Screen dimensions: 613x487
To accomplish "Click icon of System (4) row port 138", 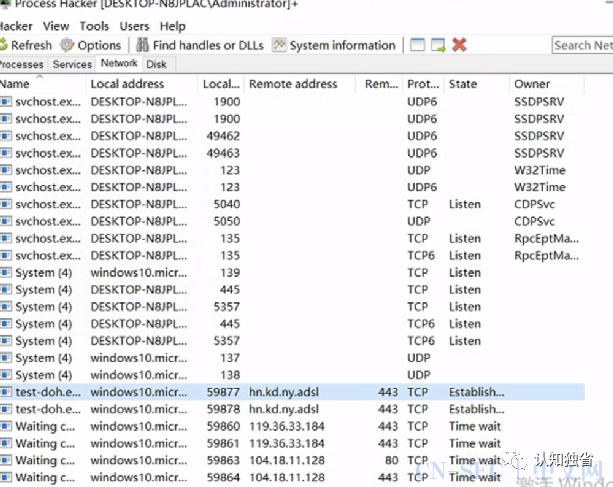I will [x=6, y=375].
